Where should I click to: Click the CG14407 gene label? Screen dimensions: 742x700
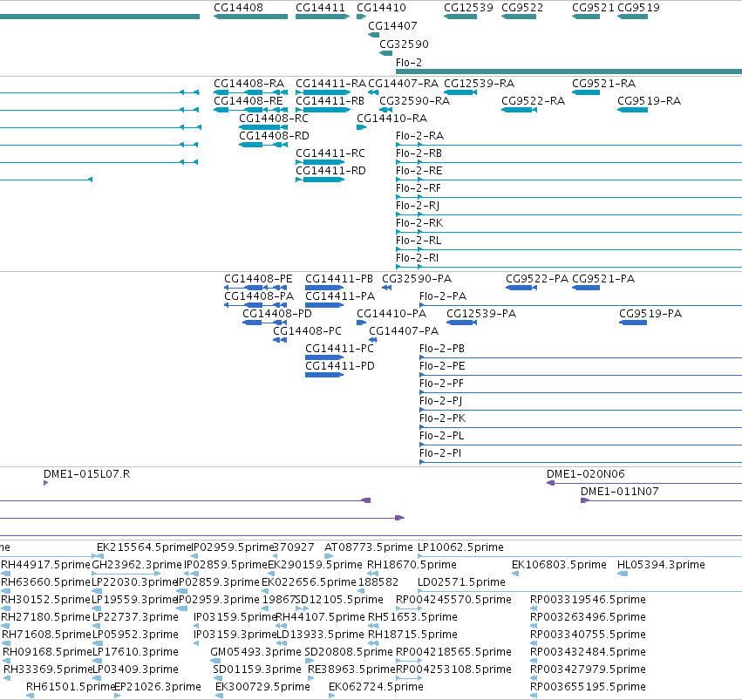click(392, 26)
